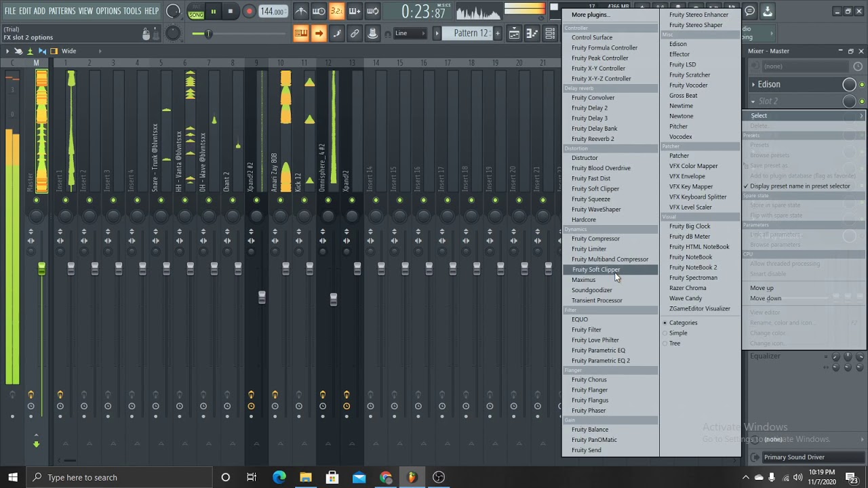The image size is (868, 488).
Task: Click the Edison slot mix level knob
Action: point(849,84)
